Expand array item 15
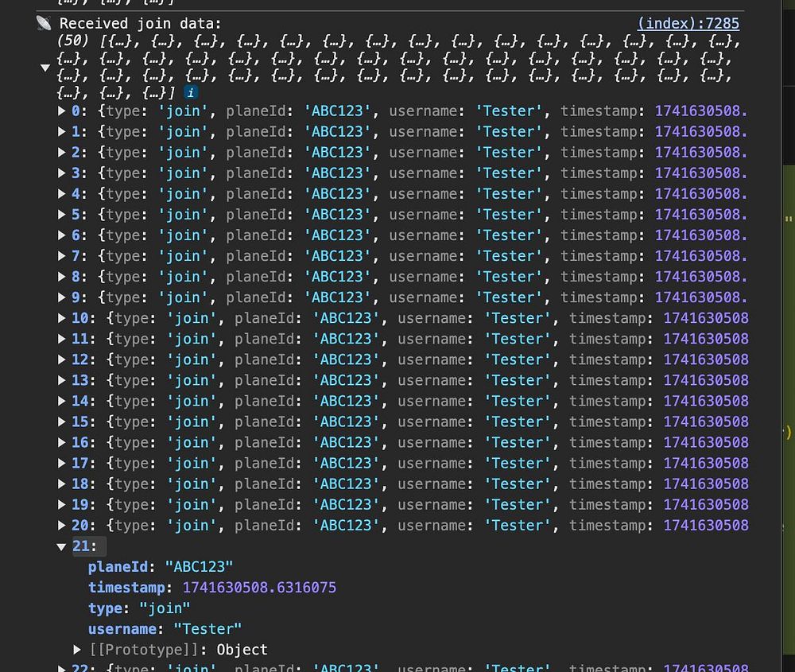 (62, 422)
